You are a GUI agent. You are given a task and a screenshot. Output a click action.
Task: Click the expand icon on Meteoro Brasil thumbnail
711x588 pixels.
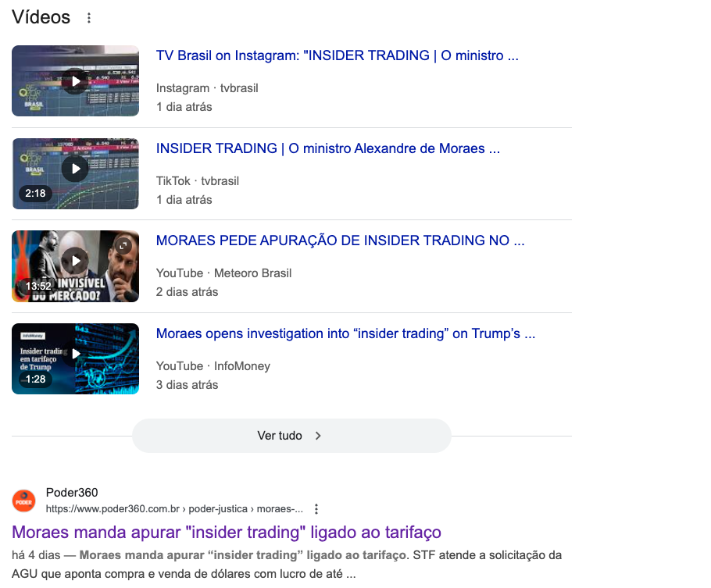point(123,245)
